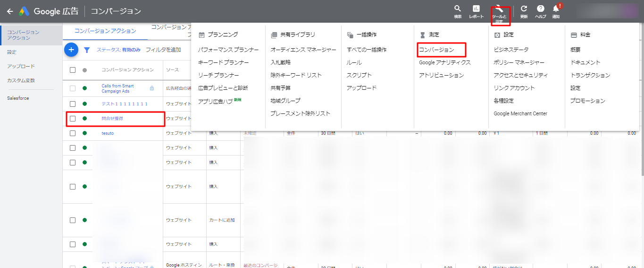Image resolution: width=644 pixels, height=268 pixels.
Task: Click the Google 広告 logo
Action: point(49,11)
